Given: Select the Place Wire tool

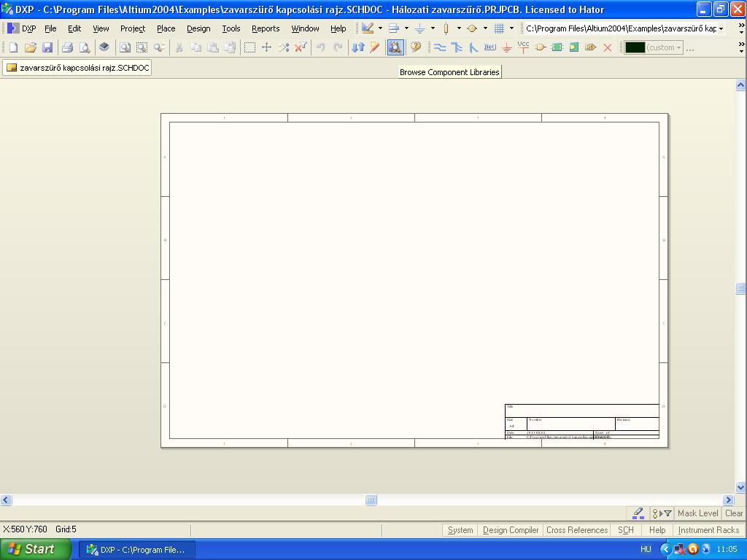Looking at the screenshot, I should (x=440, y=47).
